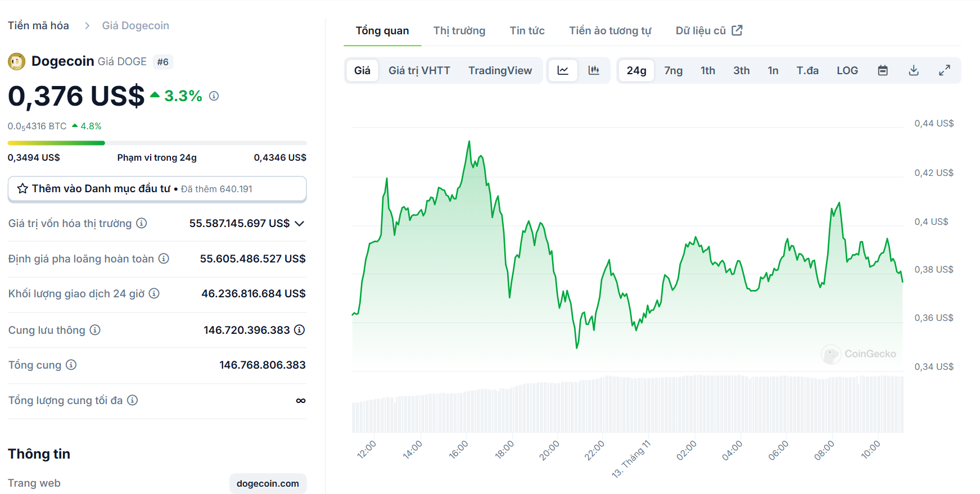Click Giá Dogecoin breadcrumb
The image size is (980, 494).
136,26
